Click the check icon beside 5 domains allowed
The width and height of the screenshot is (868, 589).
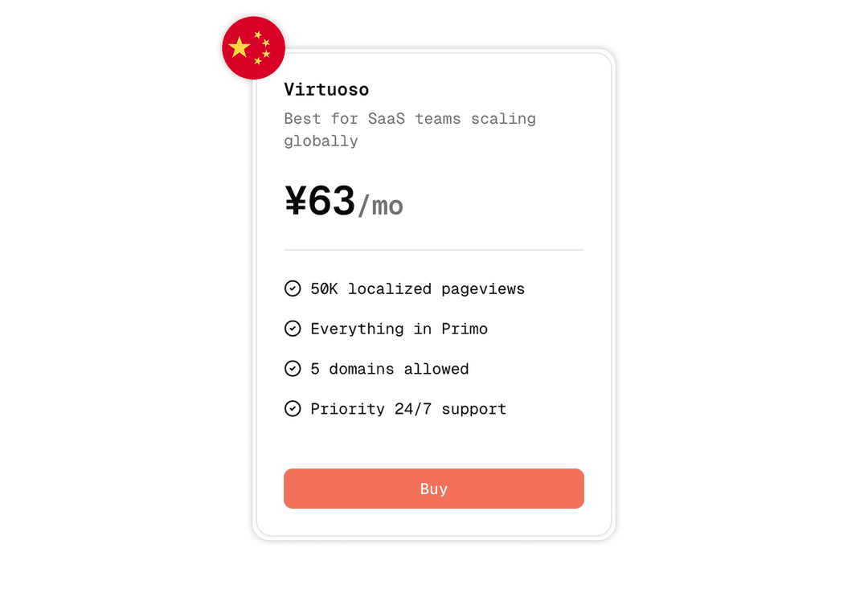(293, 369)
